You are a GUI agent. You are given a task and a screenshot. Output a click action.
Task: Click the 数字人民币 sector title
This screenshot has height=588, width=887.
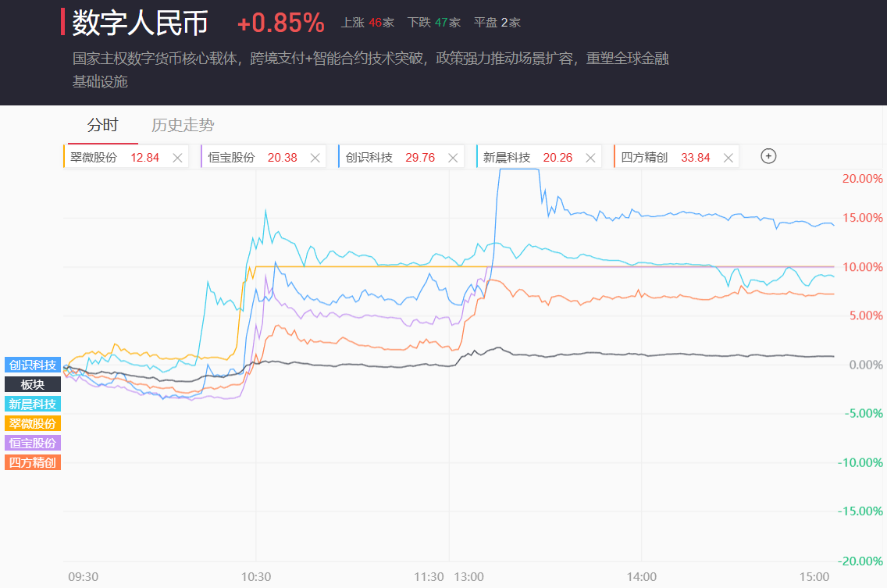pyautogui.click(x=141, y=23)
